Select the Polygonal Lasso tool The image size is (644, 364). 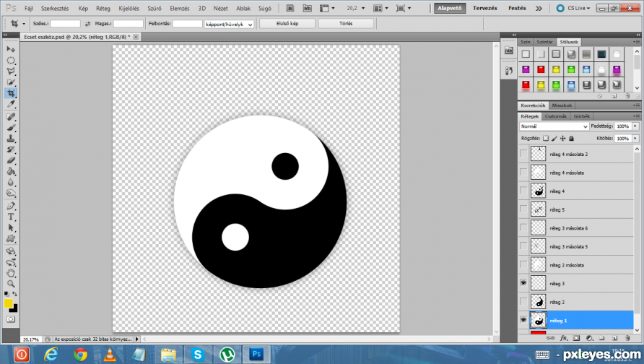[11, 71]
